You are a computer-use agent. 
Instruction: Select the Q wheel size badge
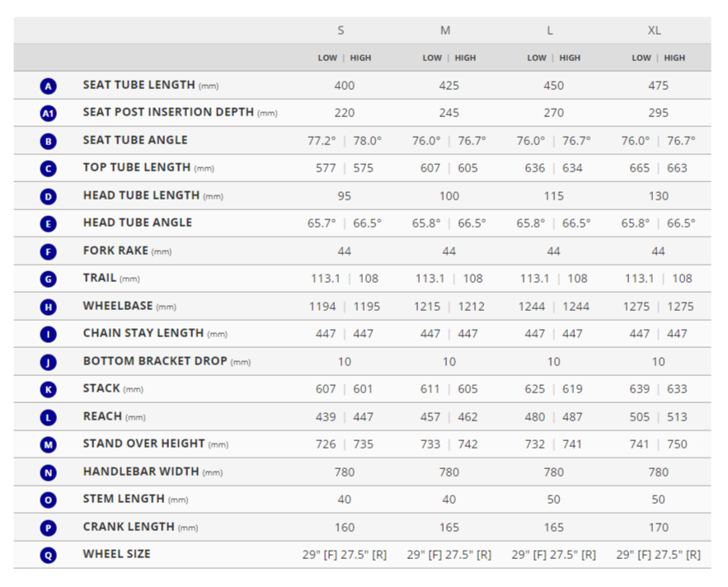coord(49,555)
